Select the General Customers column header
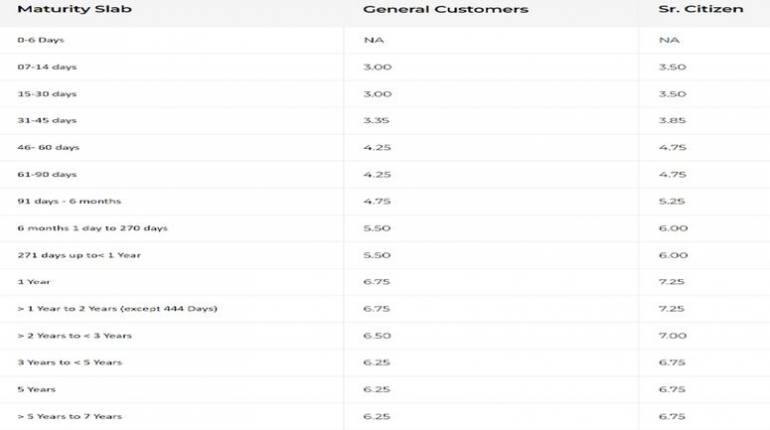Image resolution: width=770 pixels, height=430 pixels. click(445, 9)
